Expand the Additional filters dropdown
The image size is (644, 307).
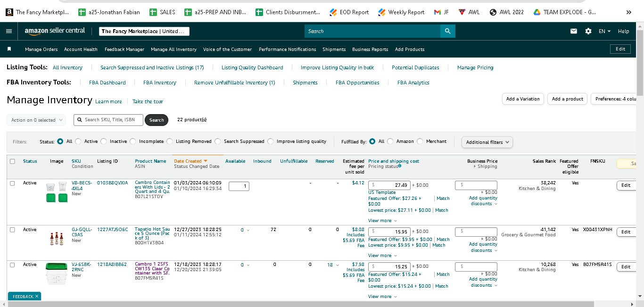pyautogui.click(x=487, y=142)
